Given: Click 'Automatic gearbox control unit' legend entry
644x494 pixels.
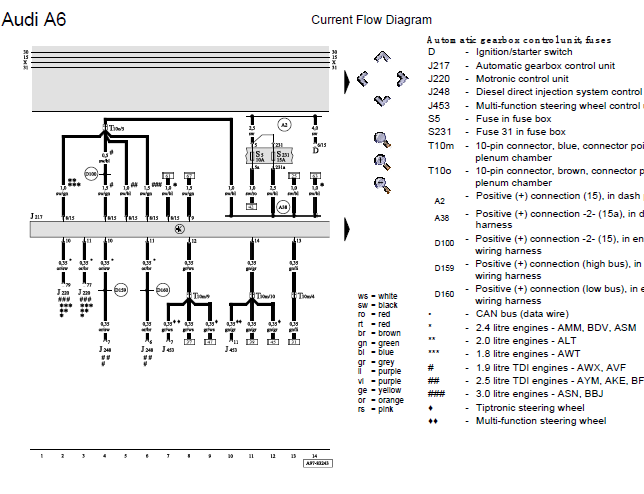Looking at the screenshot, I should [x=545, y=66].
